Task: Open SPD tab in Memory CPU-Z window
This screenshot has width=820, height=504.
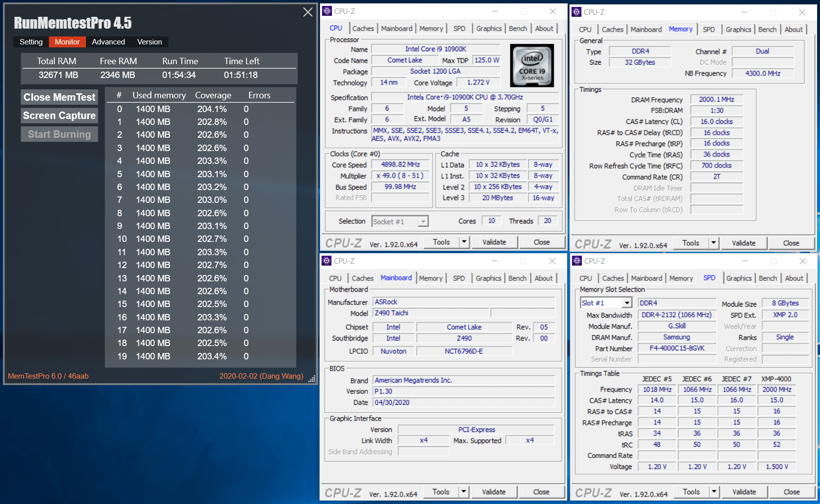Action: coord(709,30)
